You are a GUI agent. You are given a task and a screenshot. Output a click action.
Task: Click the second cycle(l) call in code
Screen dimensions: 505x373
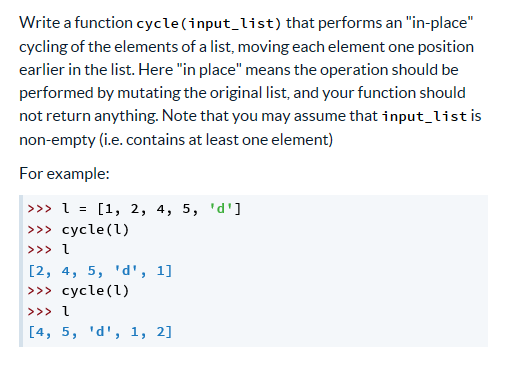click(95, 291)
